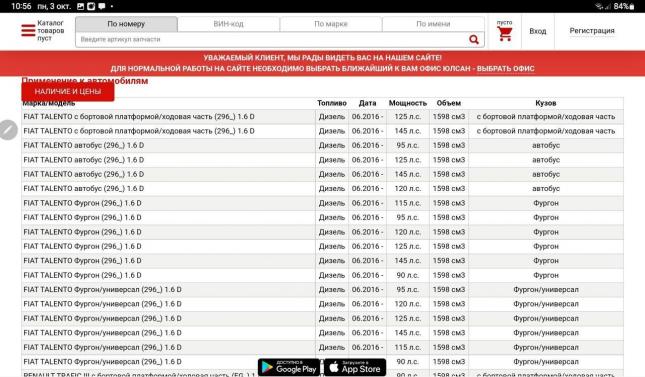
Task: Select the FIAT TALENTO автобус 120 л.с. row
Action: (x=322, y=189)
